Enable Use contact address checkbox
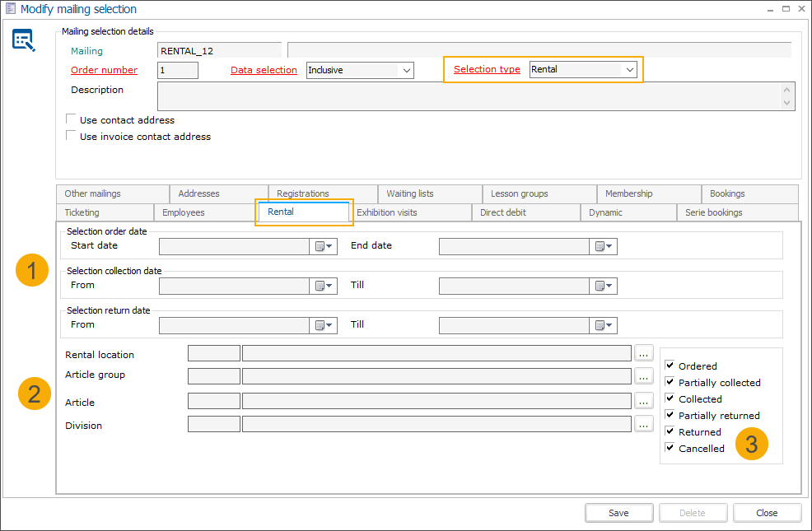Image resolution: width=812 pixels, height=531 pixels. [x=72, y=119]
